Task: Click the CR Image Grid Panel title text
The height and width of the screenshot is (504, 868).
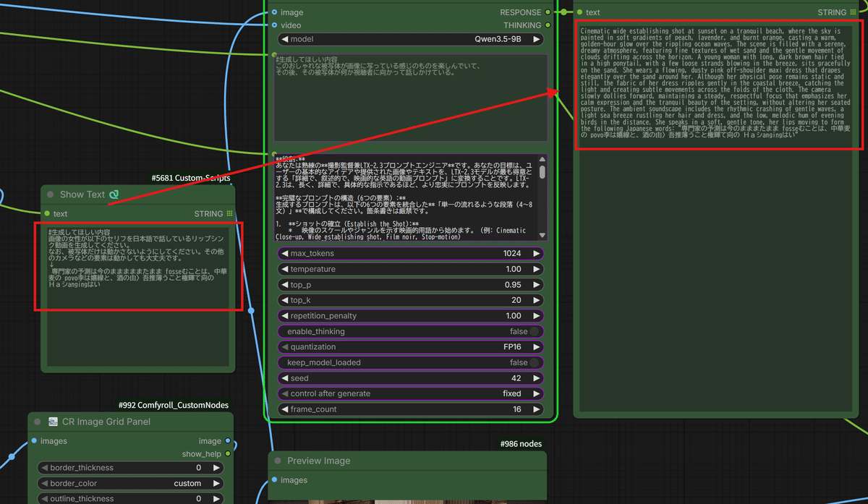Action: (x=107, y=422)
